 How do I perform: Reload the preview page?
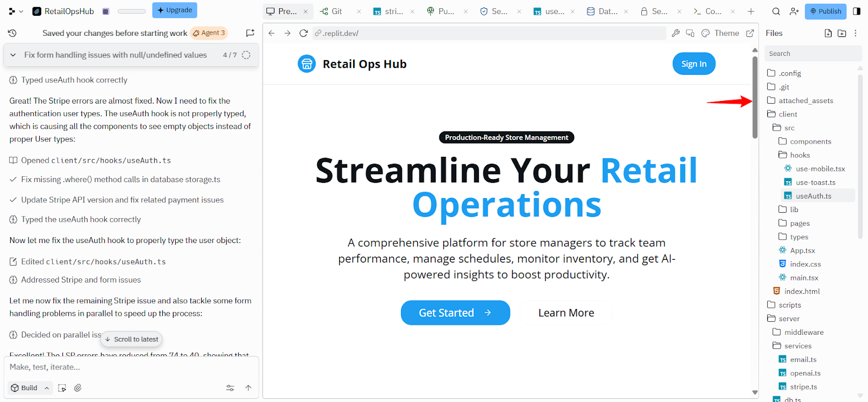(304, 33)
